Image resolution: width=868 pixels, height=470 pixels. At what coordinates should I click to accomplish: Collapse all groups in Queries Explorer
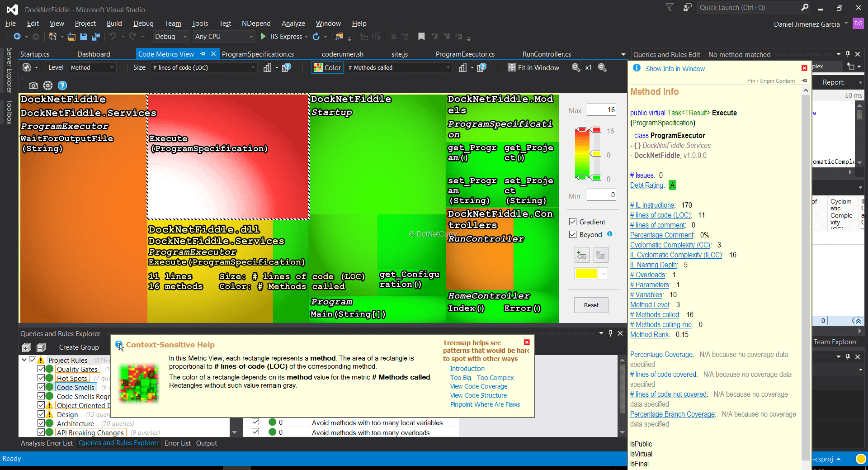click(x=41, y=347)
